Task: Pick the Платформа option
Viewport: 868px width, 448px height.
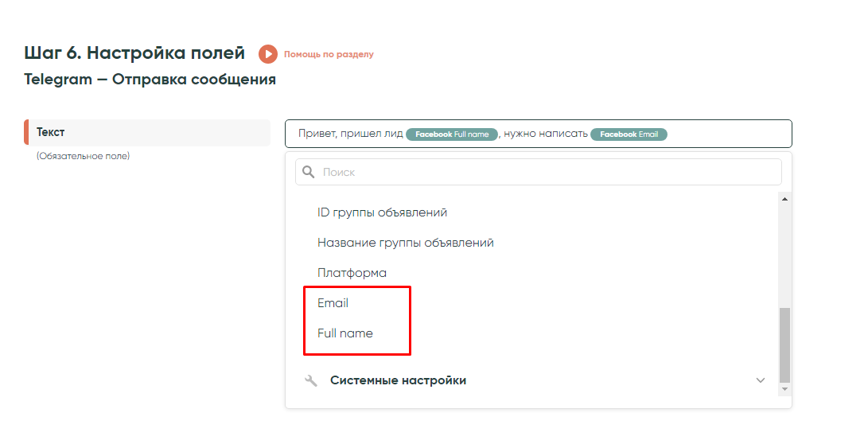Action: (x=352, y=273)
